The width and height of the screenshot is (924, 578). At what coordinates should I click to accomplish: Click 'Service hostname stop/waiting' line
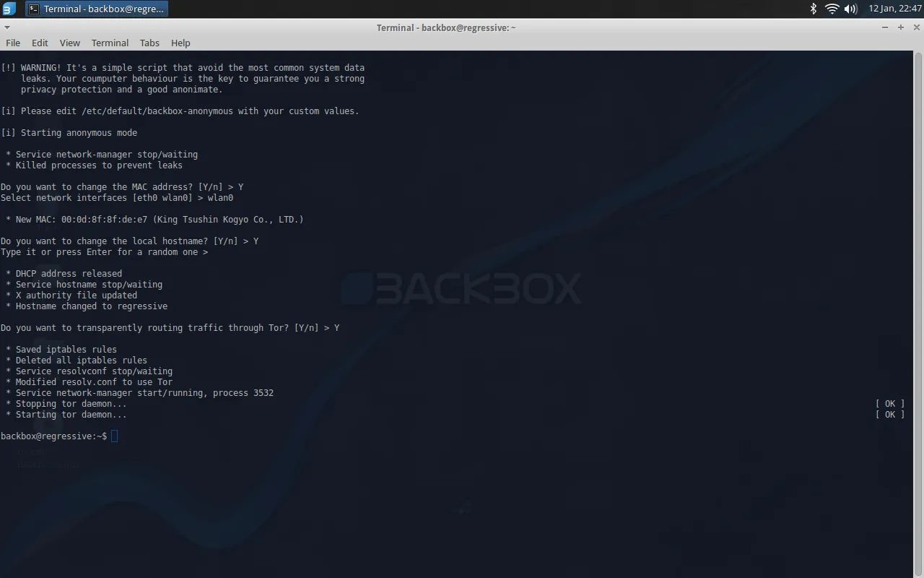[x=84, y=285]
